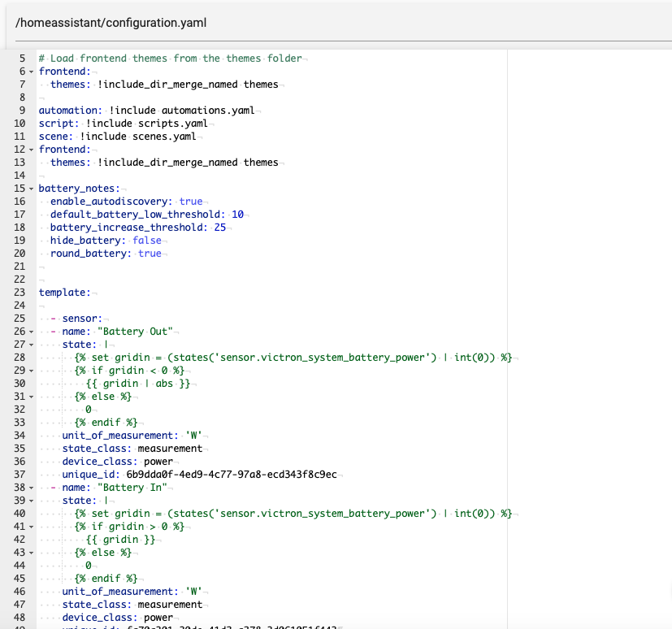Click 'state_class: measurement' on line 35

click(x=132, y=449)
